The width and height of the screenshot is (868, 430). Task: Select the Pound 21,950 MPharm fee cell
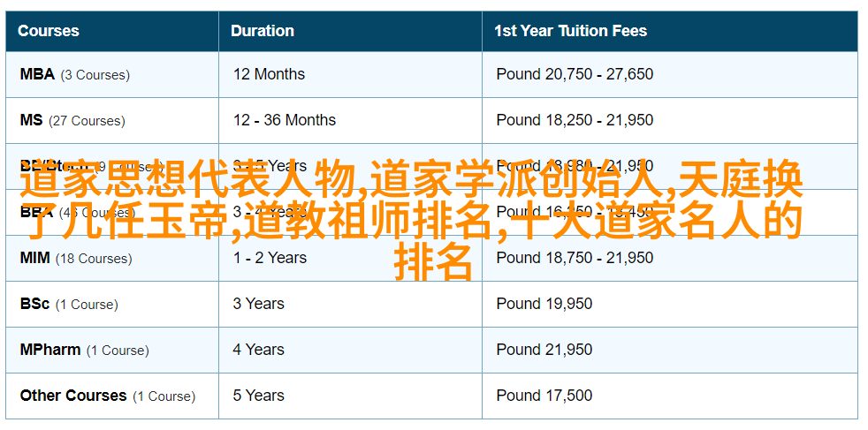544,350
